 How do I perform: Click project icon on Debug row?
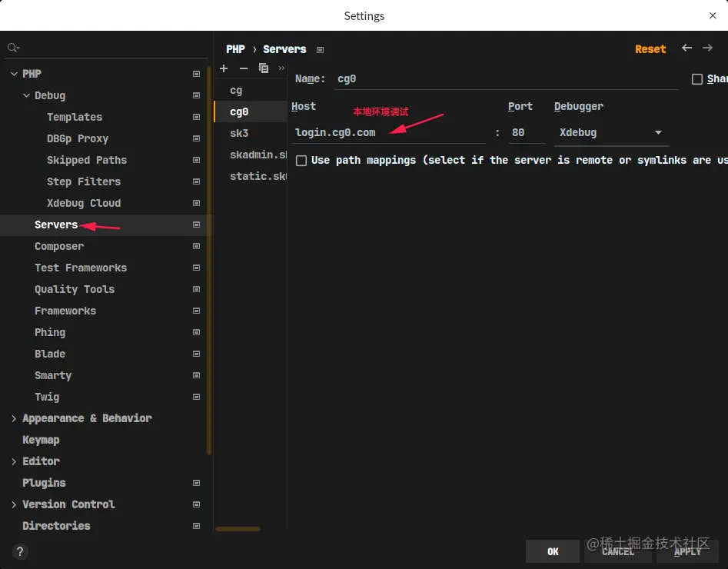pos(196,95)
